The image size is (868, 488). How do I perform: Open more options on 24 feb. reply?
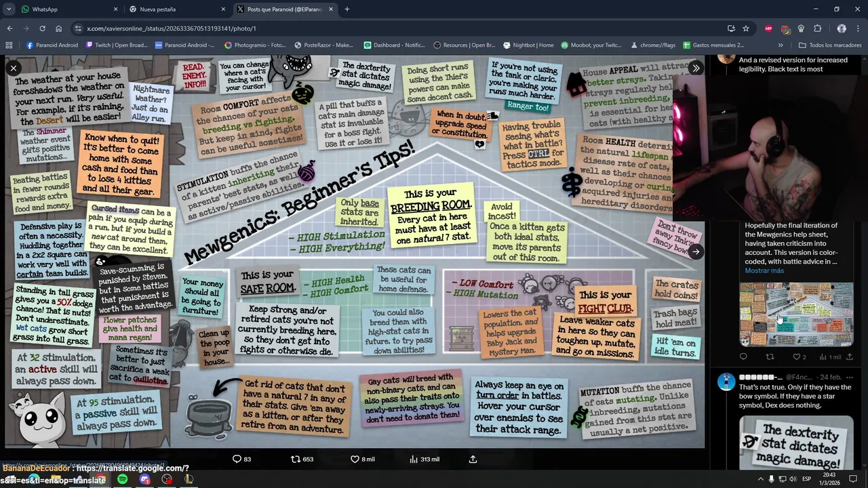tap(849, 377)
